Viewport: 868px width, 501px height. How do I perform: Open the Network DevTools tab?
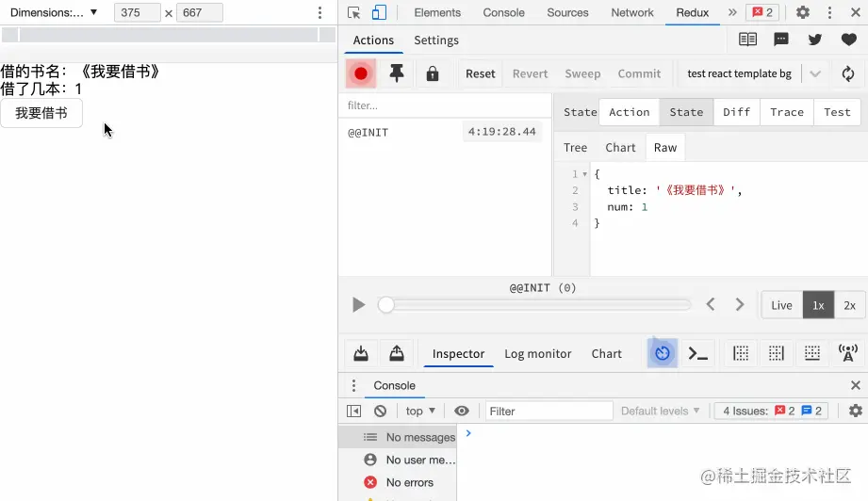coord(631,12)
